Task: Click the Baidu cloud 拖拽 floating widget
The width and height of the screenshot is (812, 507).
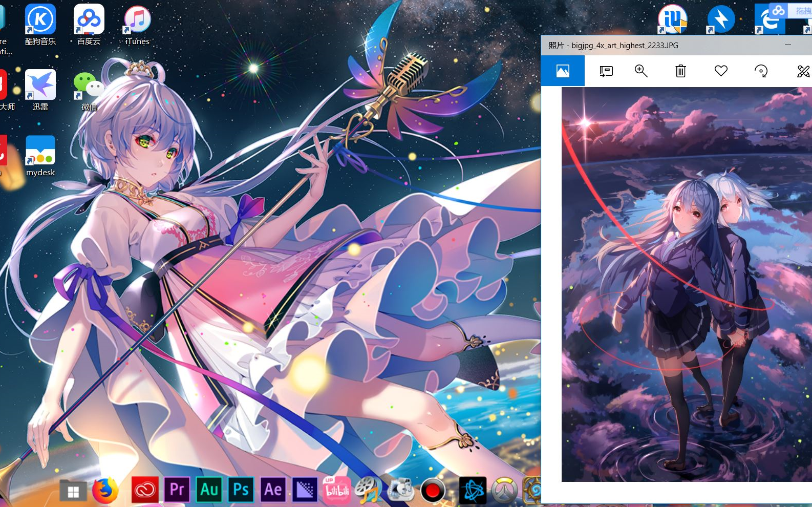Action: coord(791,10)
